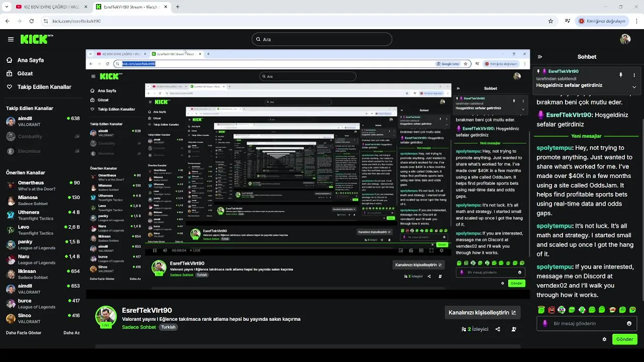Open the Elecmitus followed channel
The height and width of the screenshot is (362, 644).
(43, 151)
